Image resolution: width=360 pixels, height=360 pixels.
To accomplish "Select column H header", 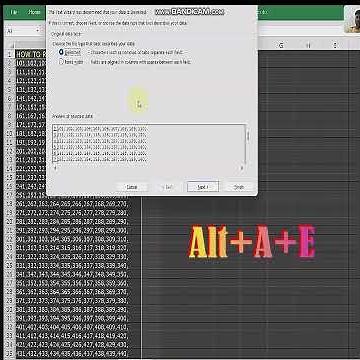I will (x=308, y=45).
